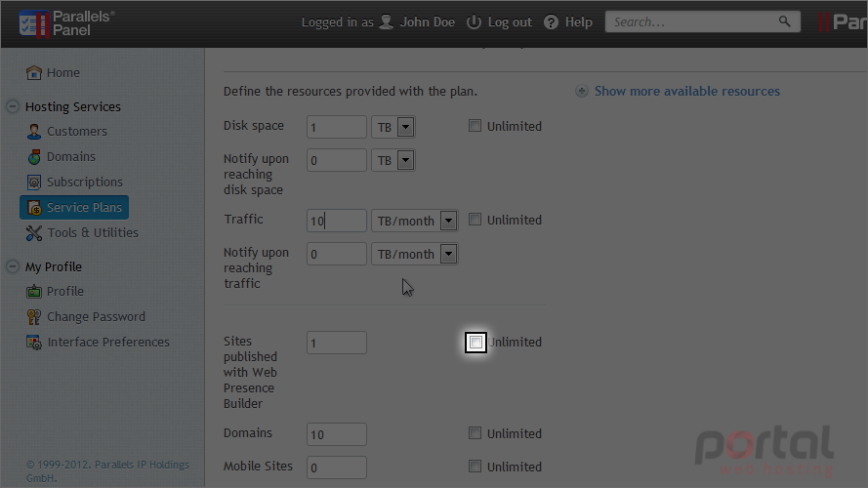868x488 pixels.
Task: Click the Subscriptions icon in sidebar
Action: point(34,183)
